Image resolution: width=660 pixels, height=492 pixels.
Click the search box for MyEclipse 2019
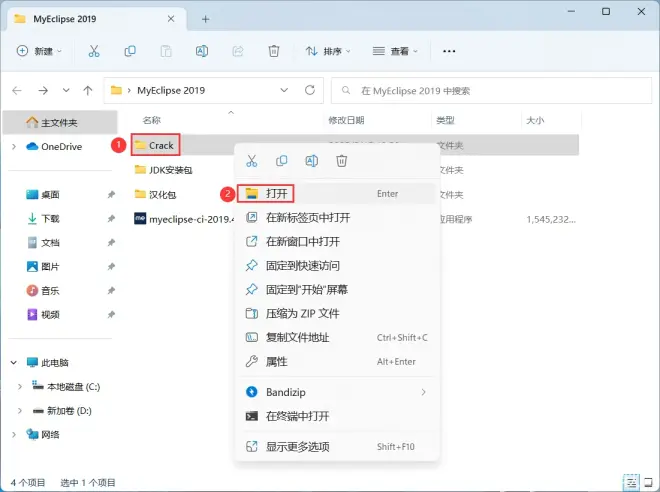[x=491, y=90]
